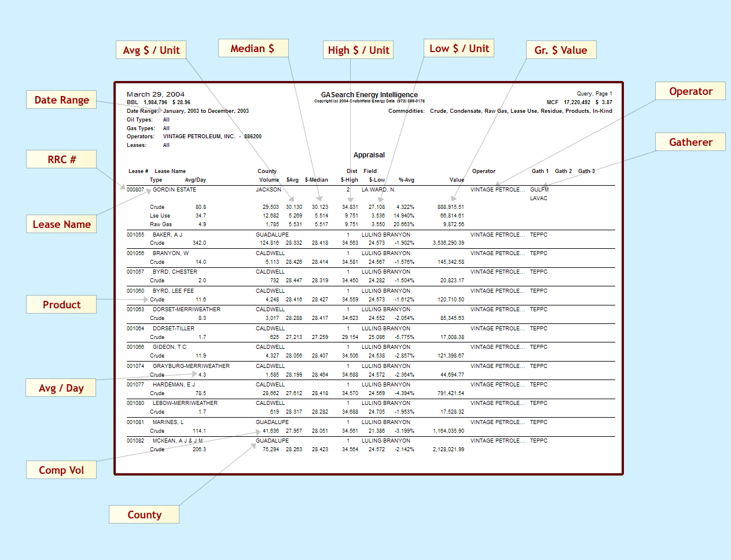Open the Operator callout label
Image resolution: width=731 pixels, height=560 pixels.
690,91
